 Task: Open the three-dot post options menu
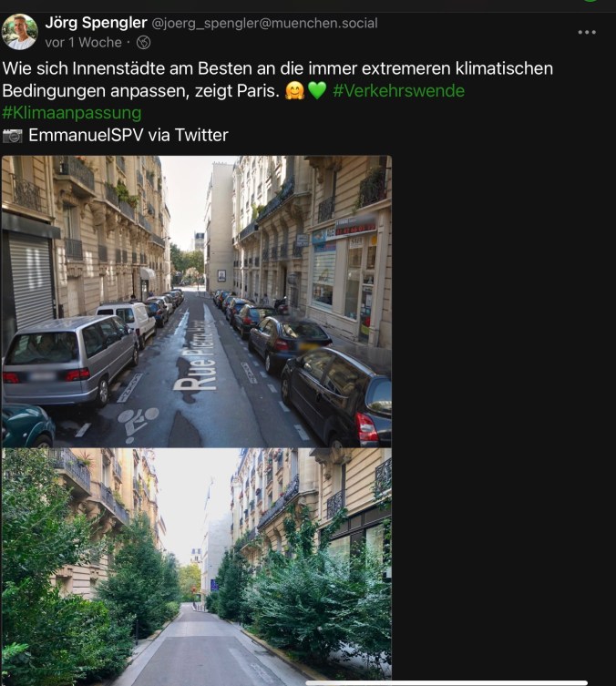[x=587, y=33]
